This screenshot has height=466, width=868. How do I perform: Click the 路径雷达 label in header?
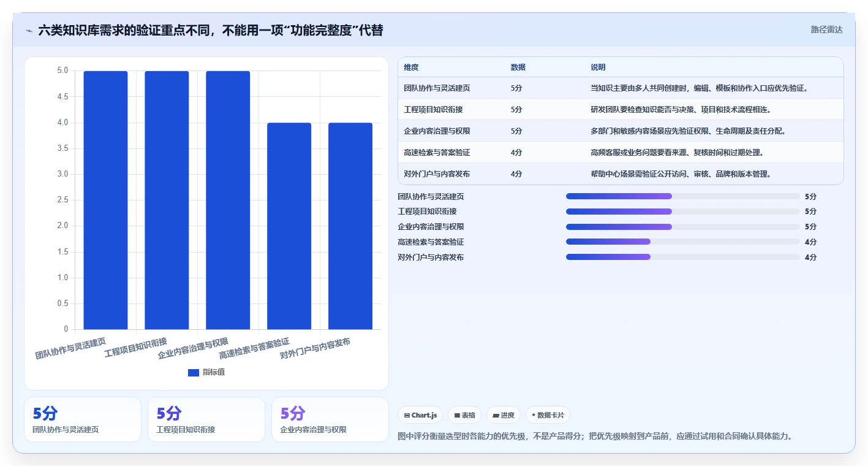point(826,29)
